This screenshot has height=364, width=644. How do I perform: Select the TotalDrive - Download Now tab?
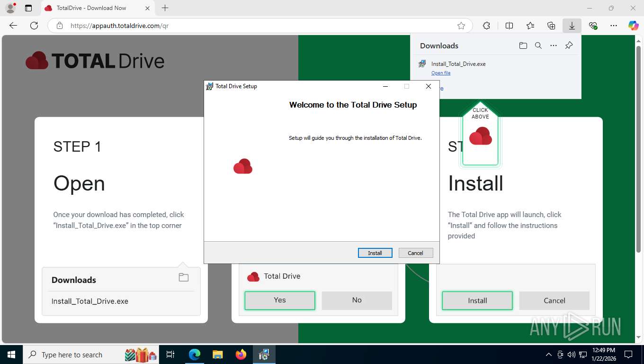click(x=97, y=8)
